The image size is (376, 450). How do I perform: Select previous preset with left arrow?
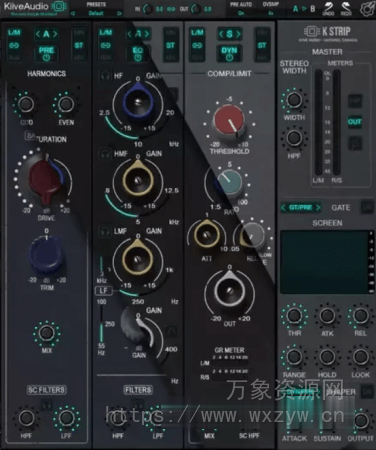[73, 13]
